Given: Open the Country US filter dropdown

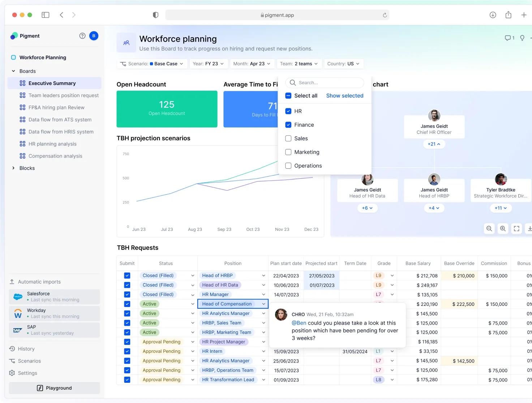Looking at the screenshot, I should [343, 64].
